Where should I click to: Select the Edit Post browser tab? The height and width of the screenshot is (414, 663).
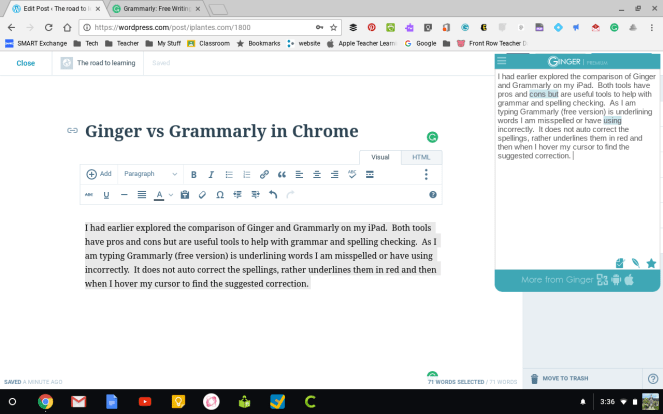click(x=55, y=8)
